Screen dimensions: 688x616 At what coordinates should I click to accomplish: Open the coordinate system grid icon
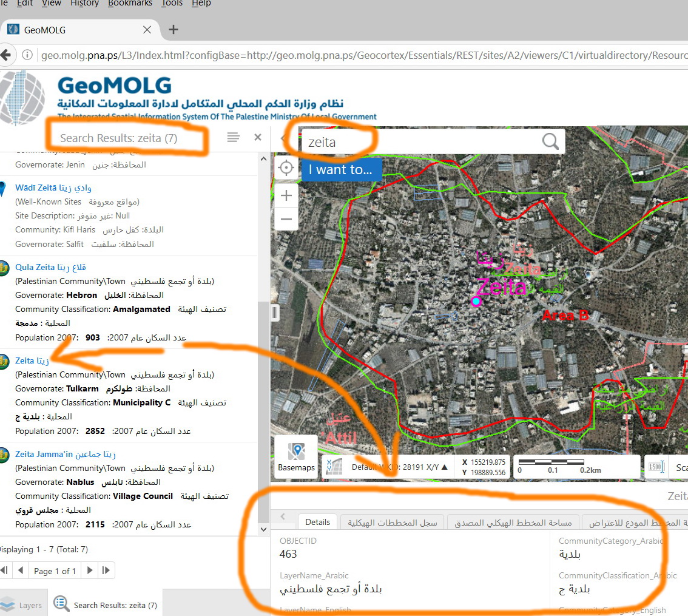coord(334,466)
